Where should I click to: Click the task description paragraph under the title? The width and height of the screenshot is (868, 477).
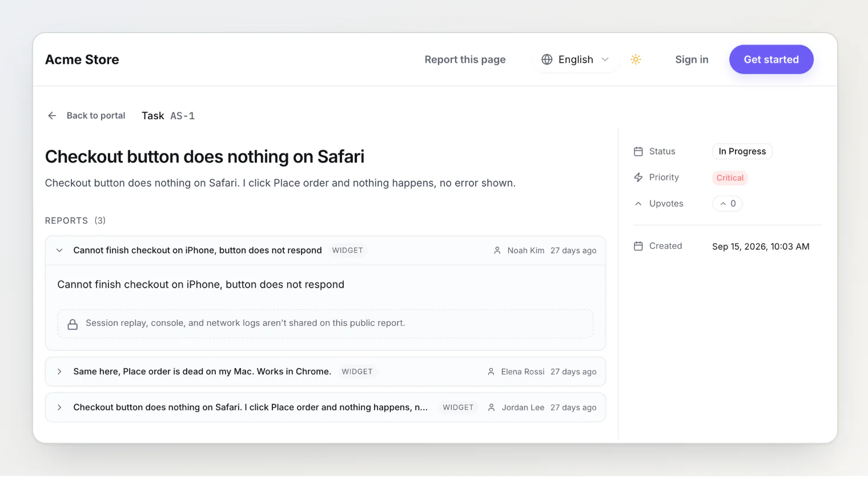280,183
